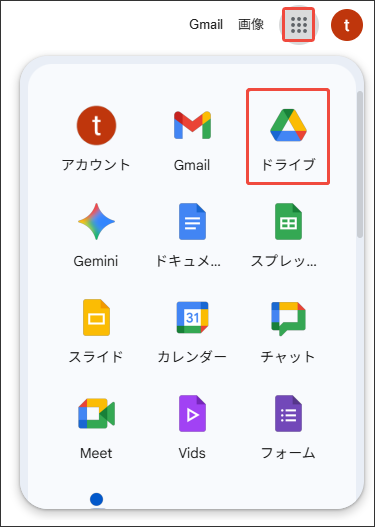Click the apps panel vertical scrollbar
Screen dimensions: 375x527
pyautogui.click(x=360, y=164)
